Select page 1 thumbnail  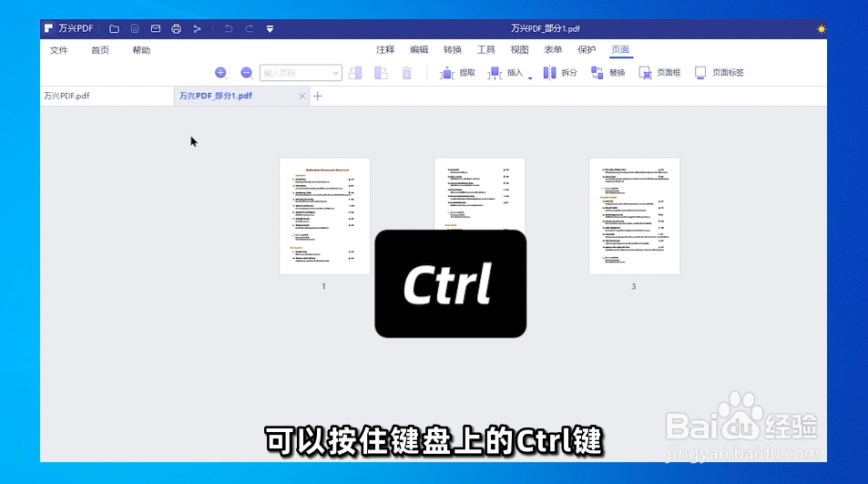tap(324, 216)
